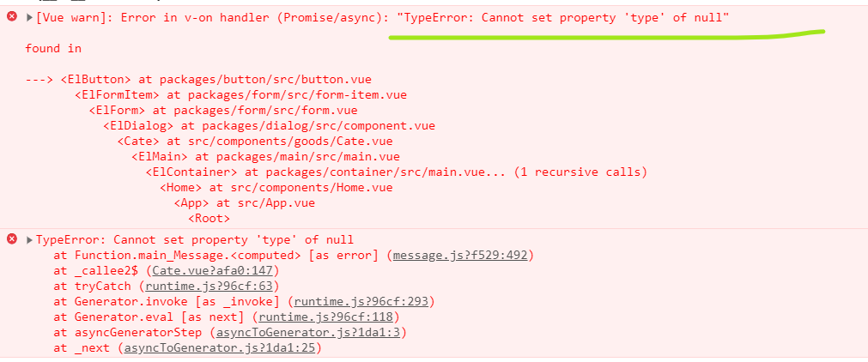Click the red error icon beside Vue warn
Image resolution: width=868 pixels, height=362 pixels.
tap(11, 17)
